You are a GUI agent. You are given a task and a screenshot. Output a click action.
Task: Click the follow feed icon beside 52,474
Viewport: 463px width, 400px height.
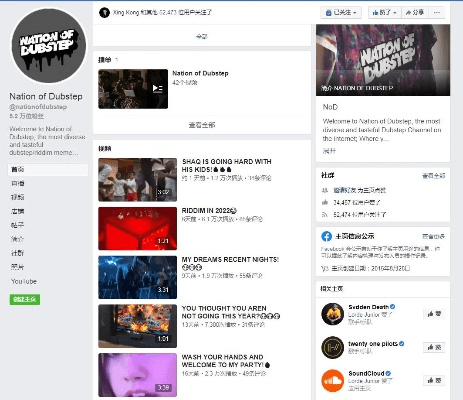click(325, 215)
